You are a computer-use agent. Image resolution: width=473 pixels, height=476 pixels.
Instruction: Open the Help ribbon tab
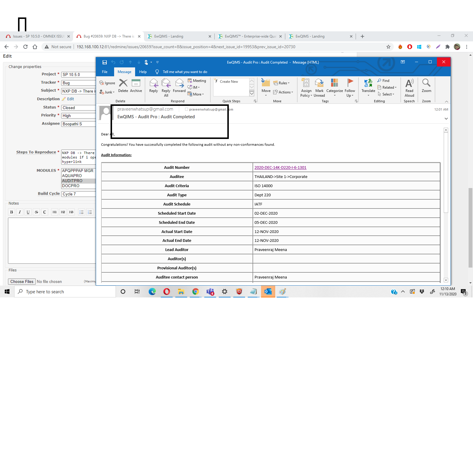pyautogui.click(x=143, y=72)
